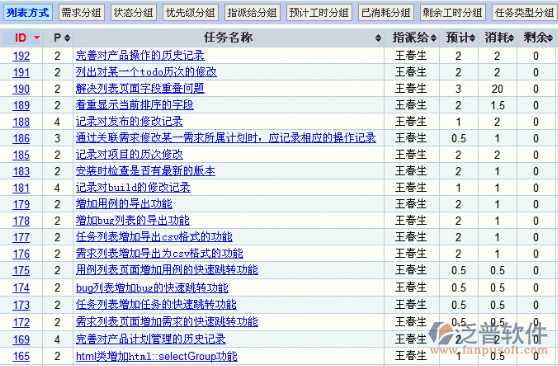Screen dimensions: 558x366
Task: Open task ID 190 link
Action: pos(21,89)
